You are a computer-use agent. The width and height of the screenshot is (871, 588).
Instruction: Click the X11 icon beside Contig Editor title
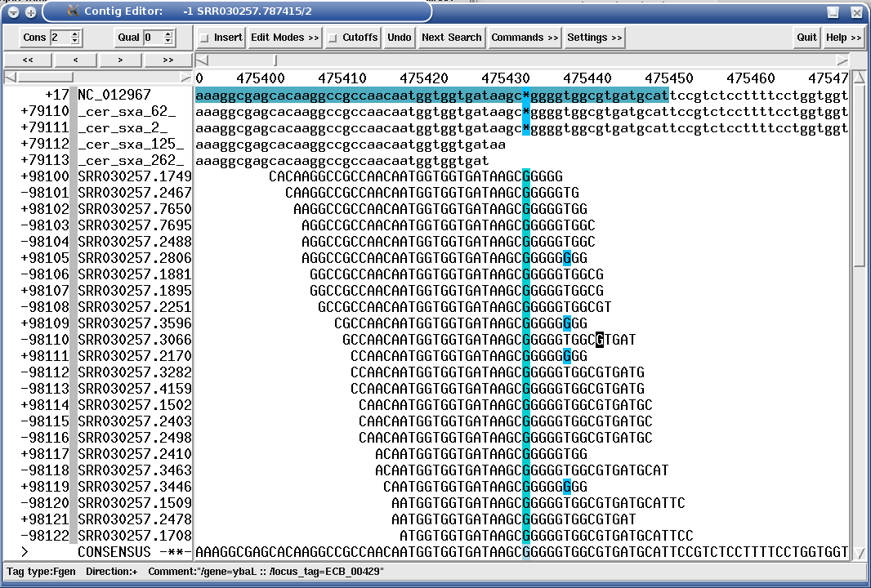(73, 11)
